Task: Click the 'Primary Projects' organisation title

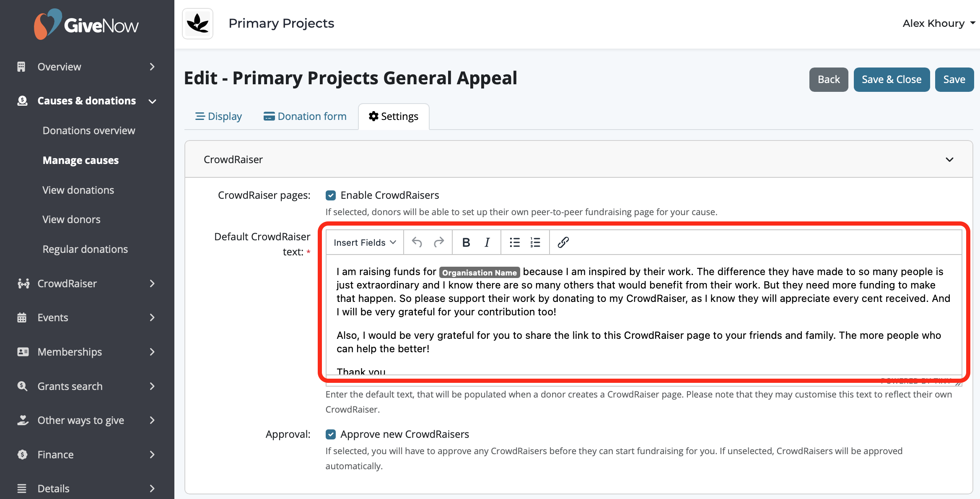Action: (x=281, y=23)
